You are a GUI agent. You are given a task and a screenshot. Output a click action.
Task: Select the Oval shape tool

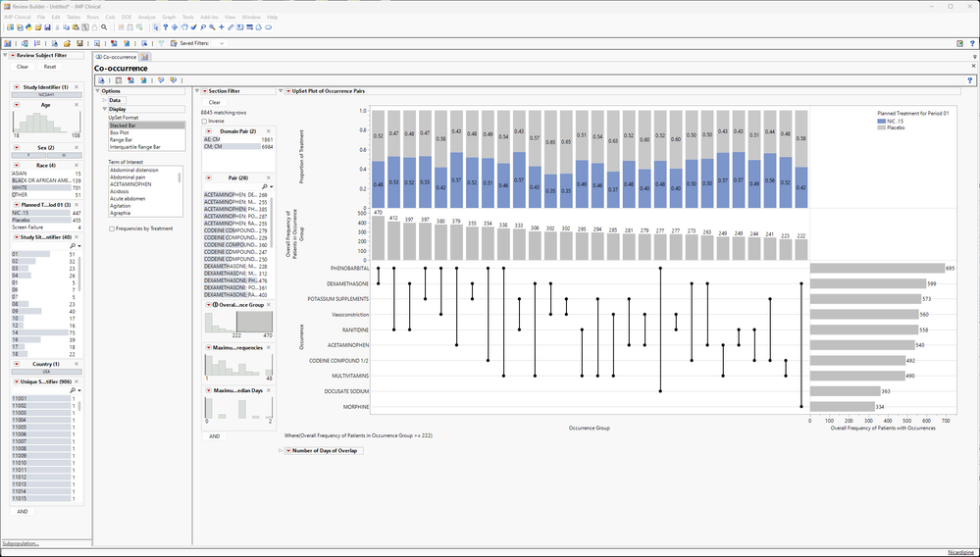click(268, 27)
